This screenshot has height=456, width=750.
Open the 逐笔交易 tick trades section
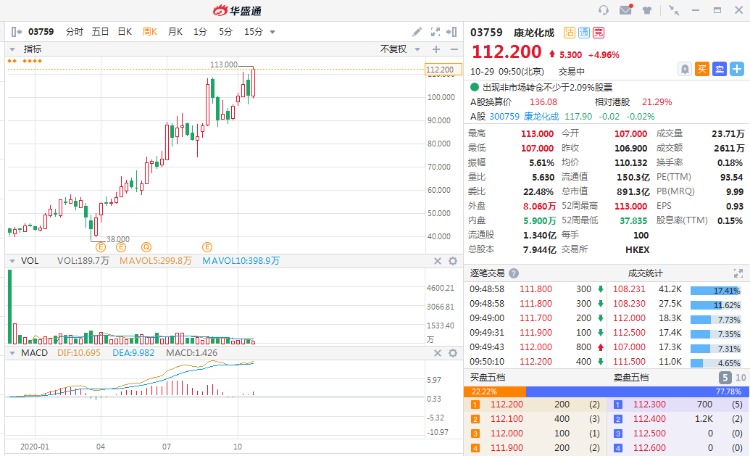(487, 273)
